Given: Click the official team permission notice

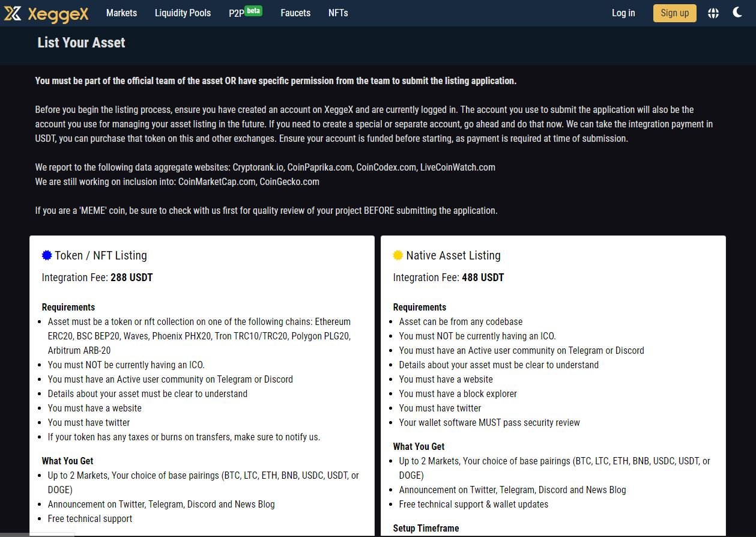Looking at the screenshot, I should 276,80.
